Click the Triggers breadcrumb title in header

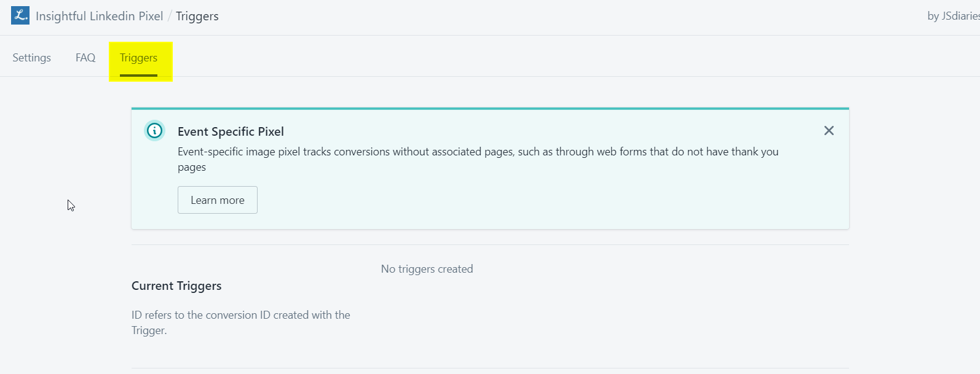tap(197, 16)
